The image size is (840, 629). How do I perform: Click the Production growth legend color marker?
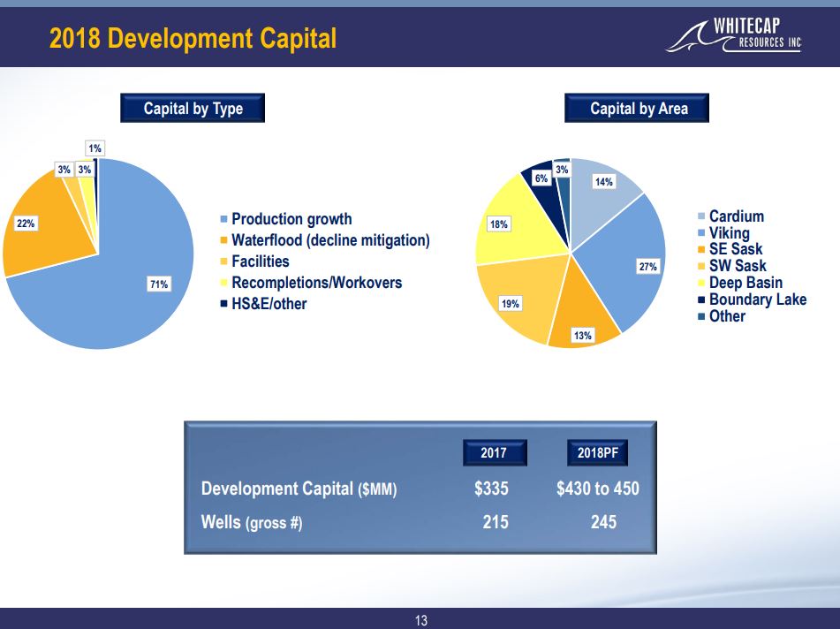223,219
